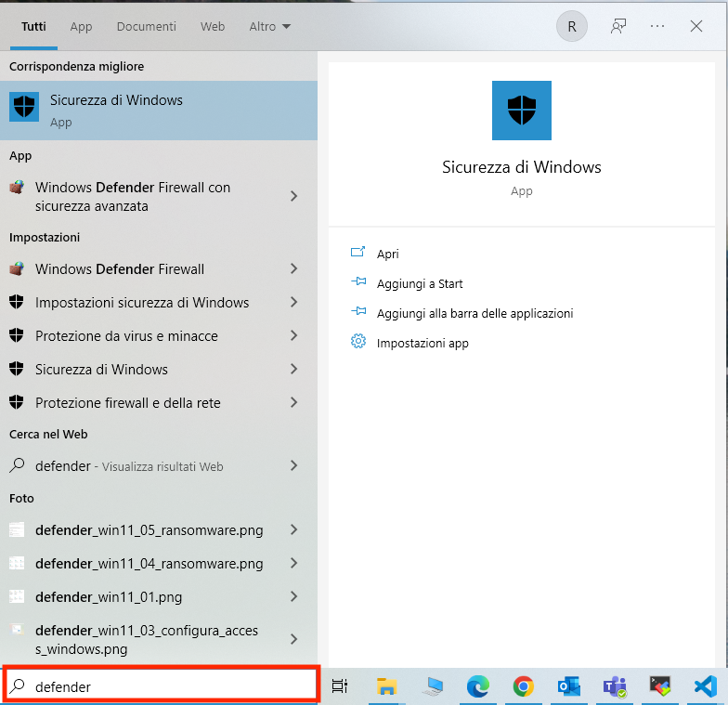The width and height of the screenshot is (728, 705).
Task: Open the feedback person icon
Action: coord(618,26)
